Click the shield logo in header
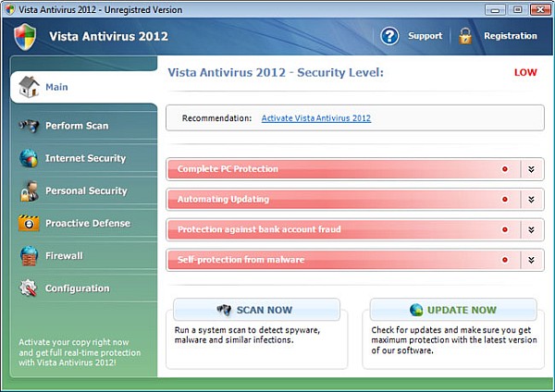 click(x=25, y=36)
